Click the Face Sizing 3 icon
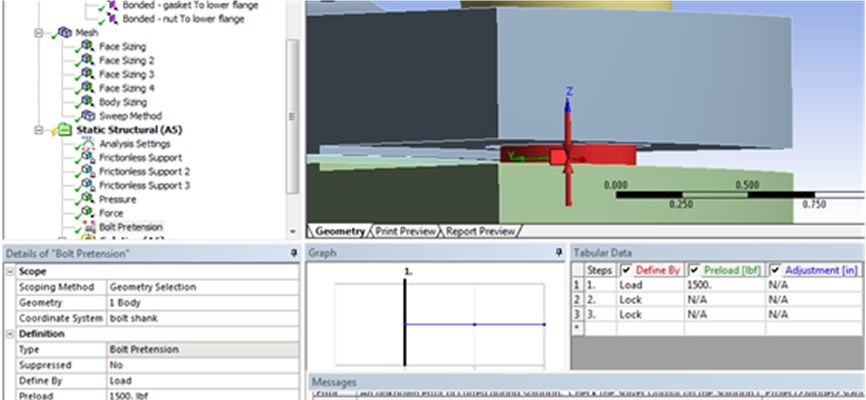This screenshot has width=866, height=400. click(87, 73)
